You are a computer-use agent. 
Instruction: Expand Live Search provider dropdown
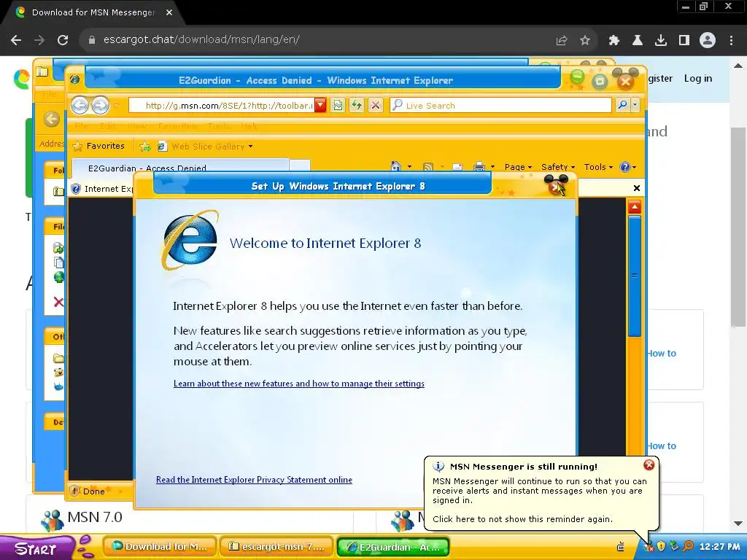click(635, 105)
